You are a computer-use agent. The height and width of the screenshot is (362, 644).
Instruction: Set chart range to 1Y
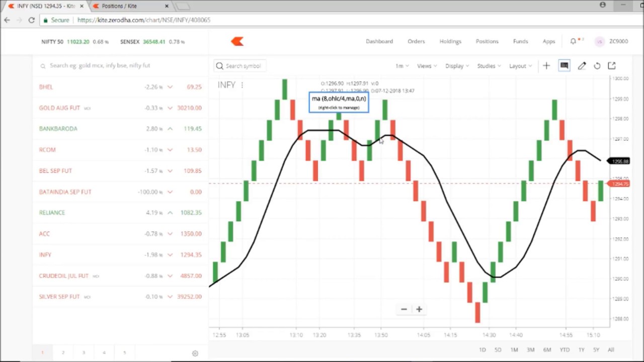[581, 350]
